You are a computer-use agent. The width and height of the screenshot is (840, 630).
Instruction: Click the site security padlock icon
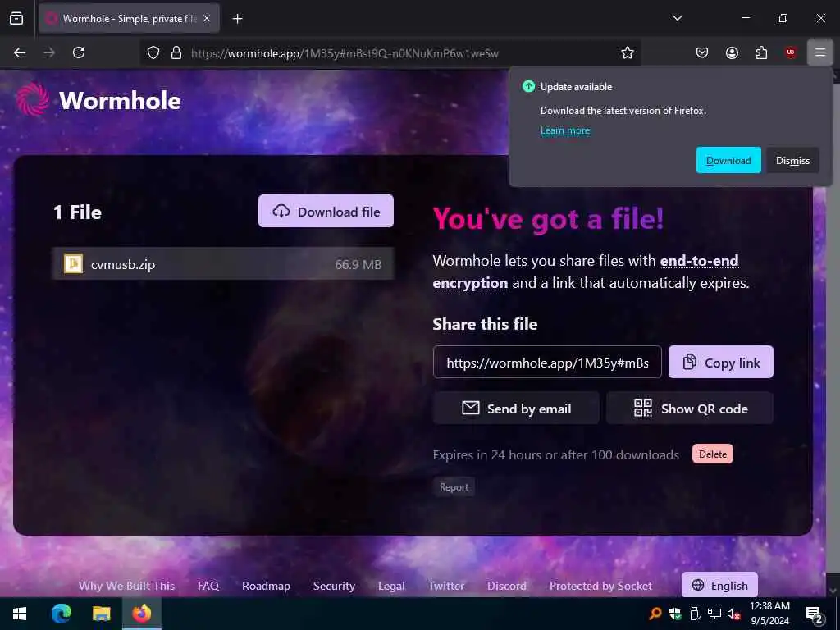point(176,52)
